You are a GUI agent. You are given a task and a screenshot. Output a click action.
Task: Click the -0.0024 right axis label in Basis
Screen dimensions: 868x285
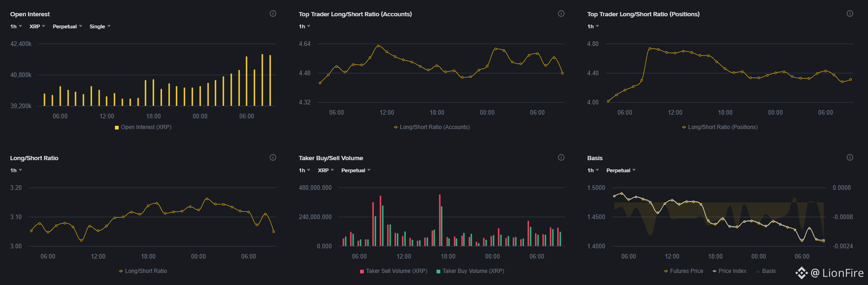point(843,246)
